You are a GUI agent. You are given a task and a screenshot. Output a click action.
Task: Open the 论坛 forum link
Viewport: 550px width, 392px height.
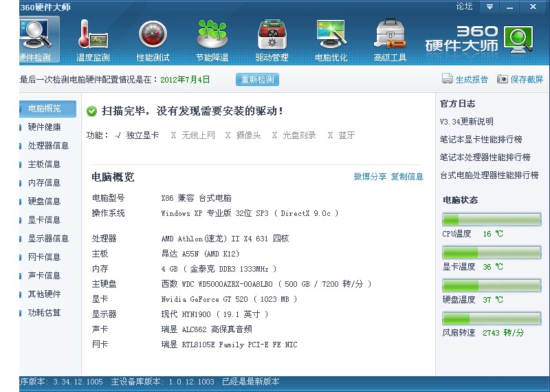pyautogui.click(x=464, y=6)
